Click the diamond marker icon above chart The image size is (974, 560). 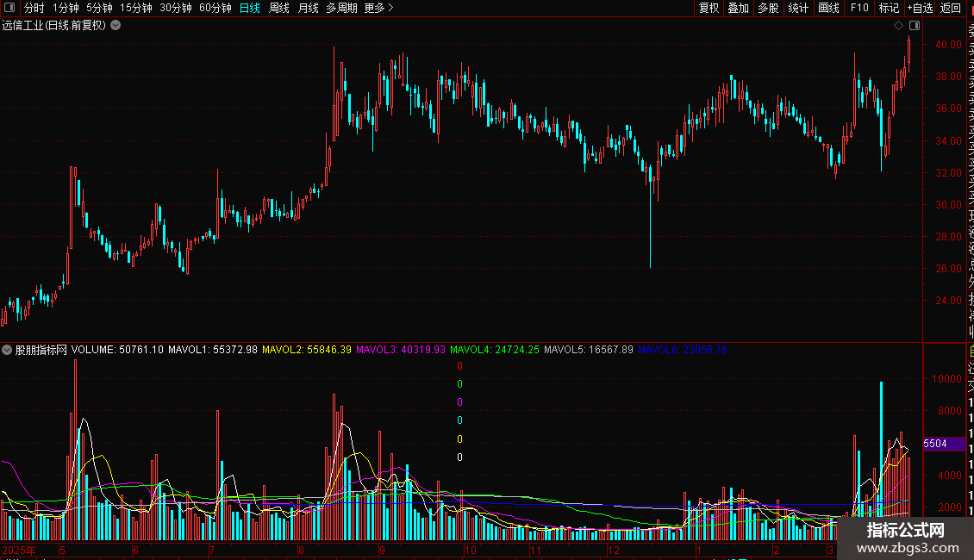coord(898,26)
